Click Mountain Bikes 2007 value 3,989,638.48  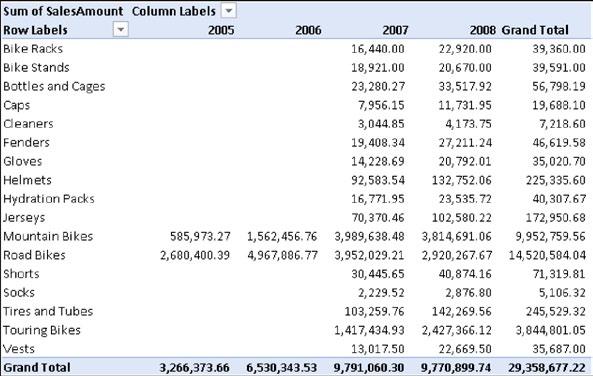coord(369,236)
